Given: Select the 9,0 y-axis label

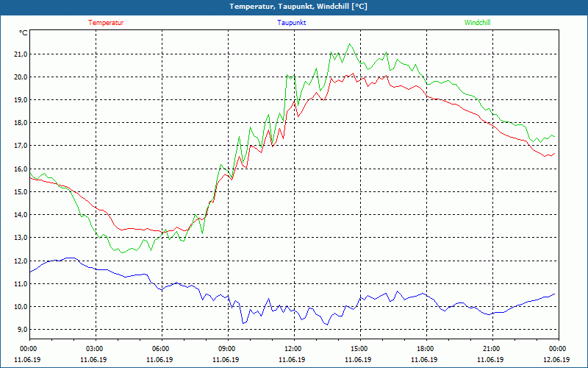Looking at the screenshot, I should coord(23,329).
